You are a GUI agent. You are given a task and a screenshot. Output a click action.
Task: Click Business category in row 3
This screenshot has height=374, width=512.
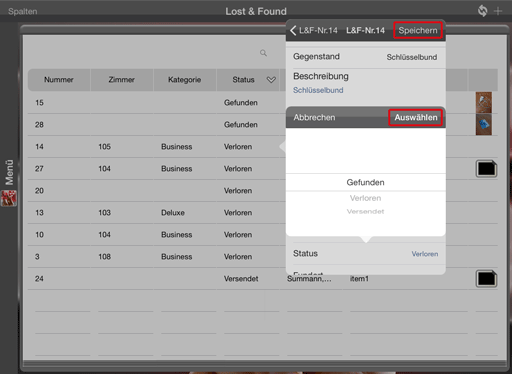tap(177, 257)
